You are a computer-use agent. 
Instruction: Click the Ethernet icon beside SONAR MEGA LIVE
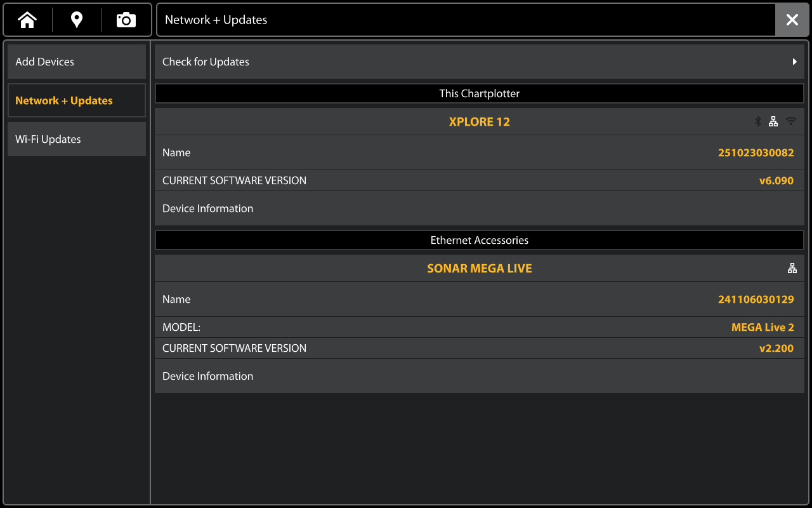click(x=792, y=267)
